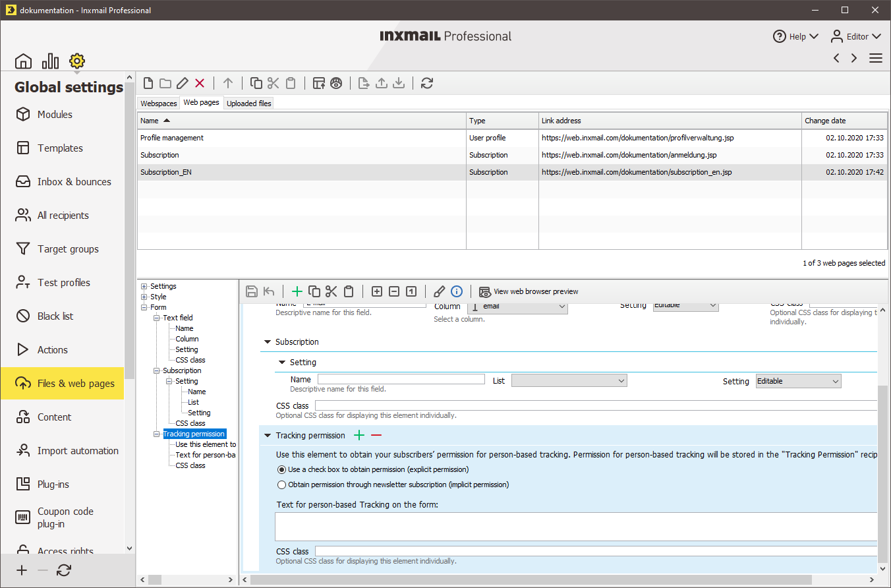Click the Subscription Name input field

click(x=401, y=379)
